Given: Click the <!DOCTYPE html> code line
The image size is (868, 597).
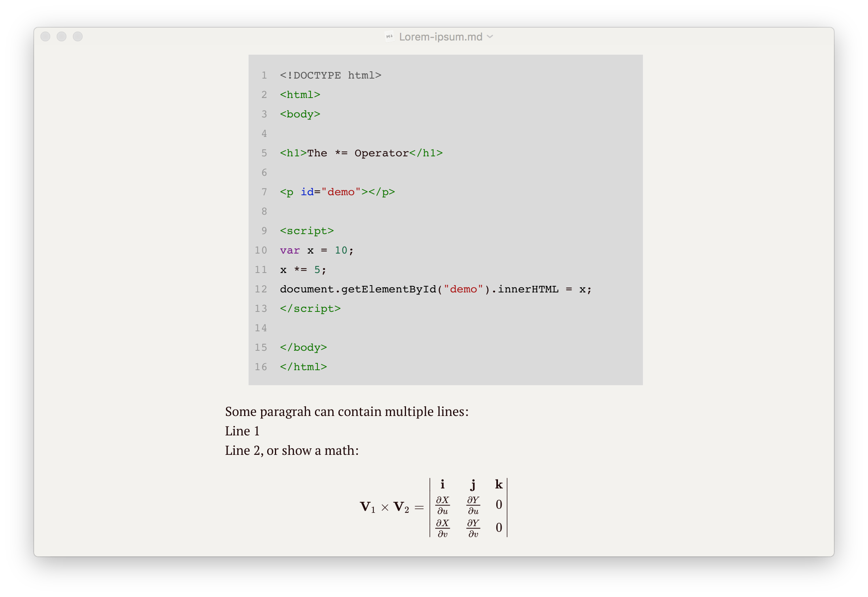Looking at the screenshot, I should [330, 75].
